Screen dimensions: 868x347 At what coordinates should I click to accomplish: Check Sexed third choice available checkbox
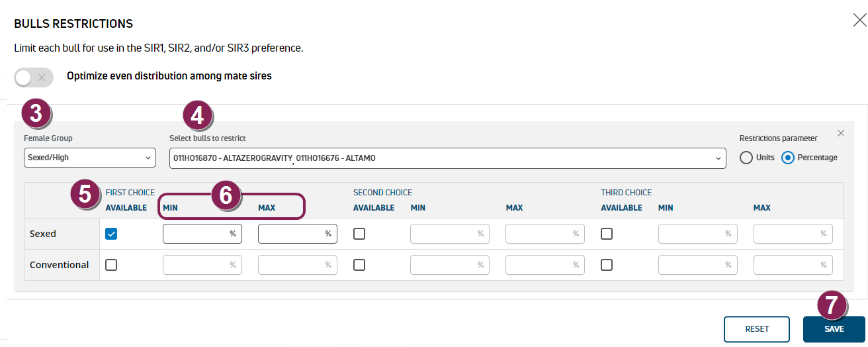tap(607, 234)
